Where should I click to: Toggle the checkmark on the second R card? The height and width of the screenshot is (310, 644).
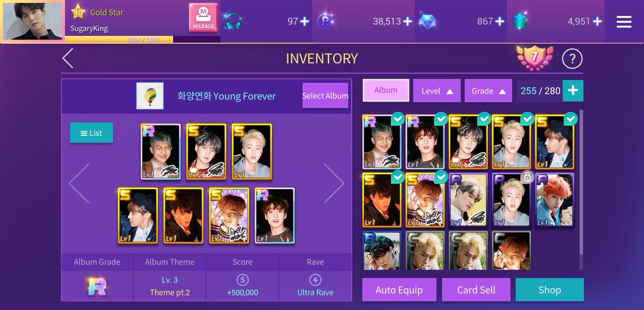pyautogui.click(x=440, y=119)
